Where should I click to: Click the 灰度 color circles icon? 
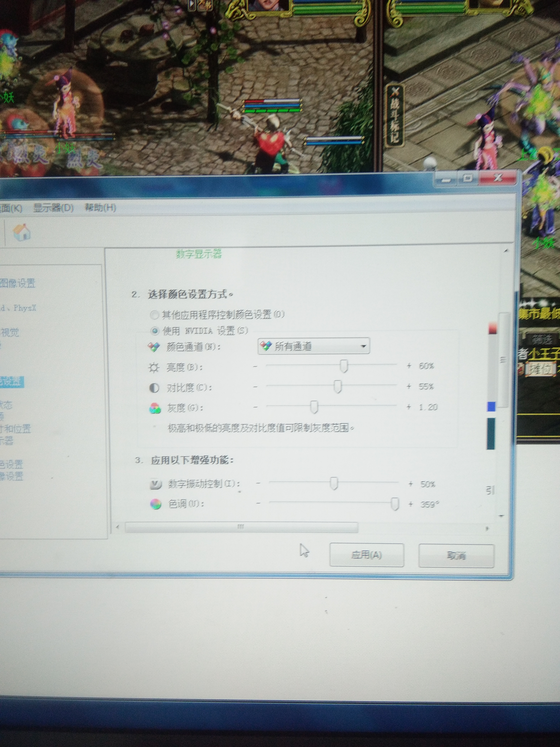155,408
